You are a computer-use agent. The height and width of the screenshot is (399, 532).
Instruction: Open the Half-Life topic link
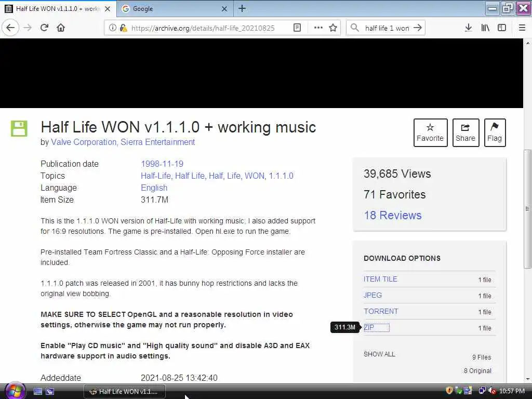pos(156,176)
